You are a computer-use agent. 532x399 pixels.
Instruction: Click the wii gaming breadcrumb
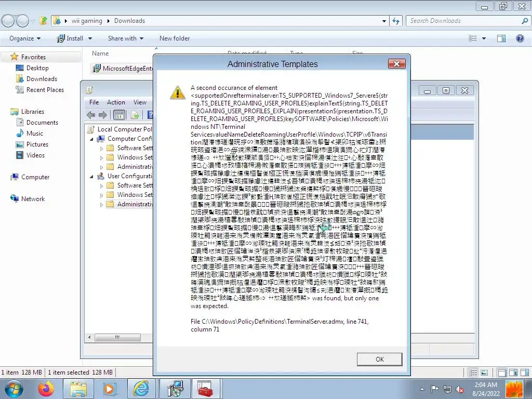click(87, 21)
